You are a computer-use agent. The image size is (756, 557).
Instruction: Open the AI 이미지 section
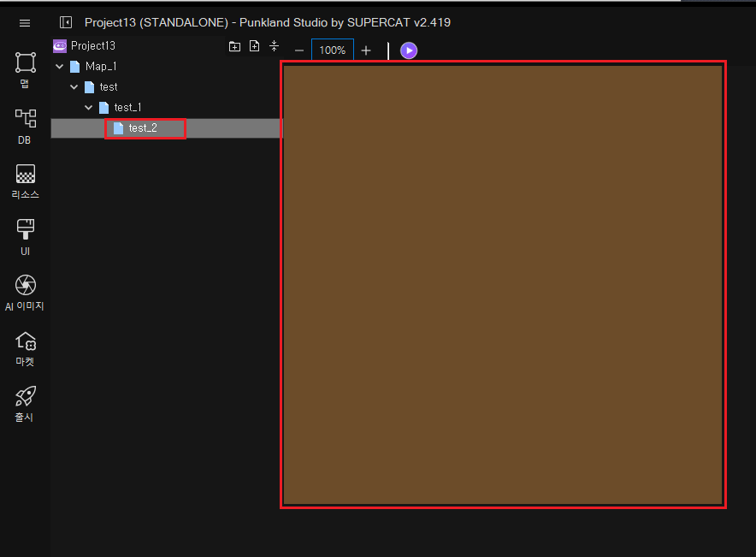tap(25, 292)
